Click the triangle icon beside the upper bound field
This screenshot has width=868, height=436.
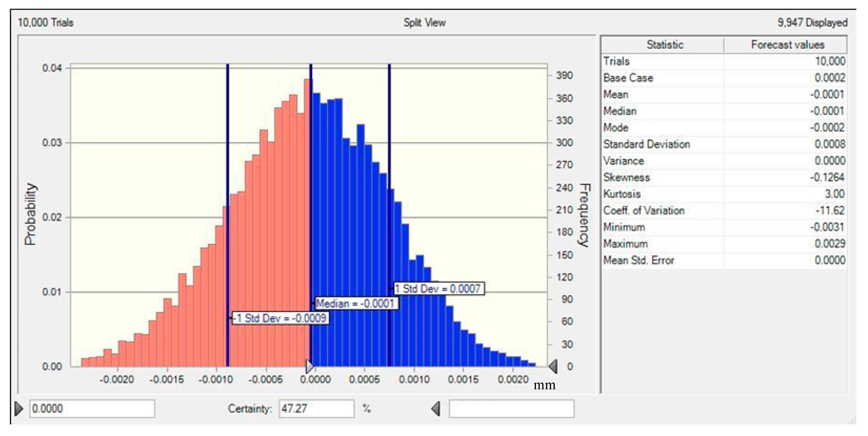(436, 409)
